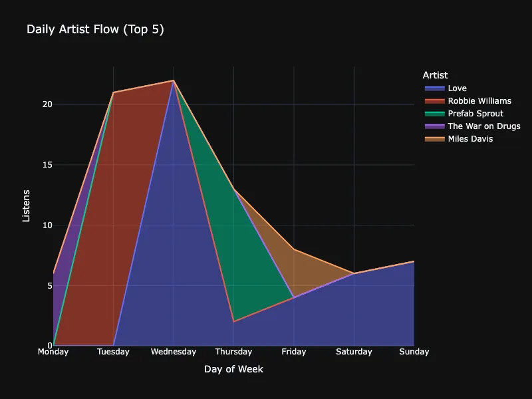Click the 20 tick on the y-axis

[47, 104]
